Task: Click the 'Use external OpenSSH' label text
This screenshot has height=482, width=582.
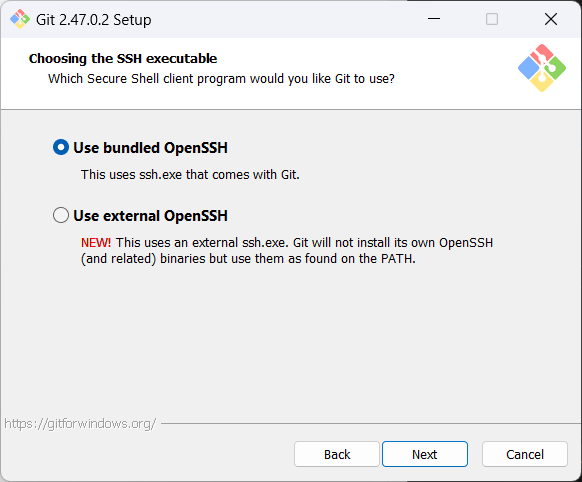Action: 150,216
